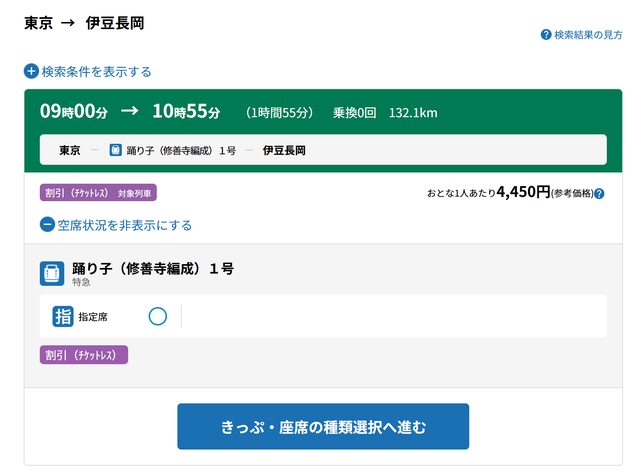Click the 指定席 seat type label
Image resolution: width=640 pixels, height=473 pixels.
click(x=93, y=317)
